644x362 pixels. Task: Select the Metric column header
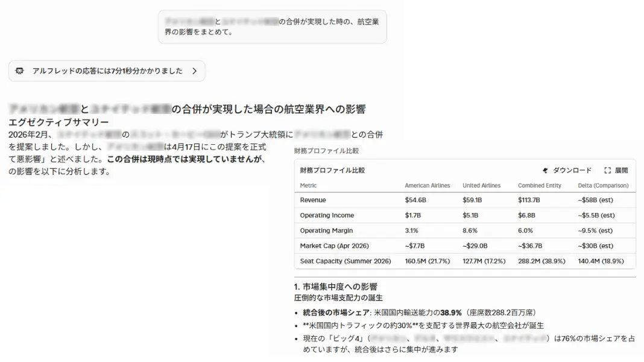tap(308, 185)
